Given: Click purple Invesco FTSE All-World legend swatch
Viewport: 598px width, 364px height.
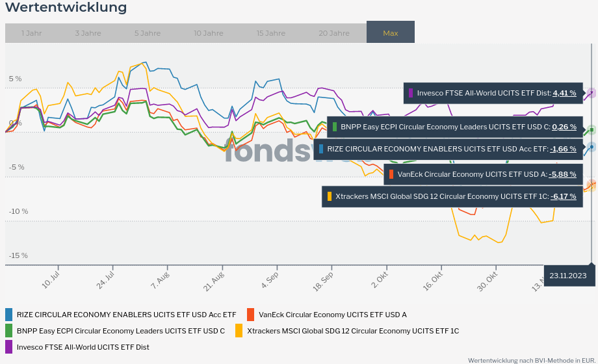Looking at the screenshot, I should [x=9, y=347].
